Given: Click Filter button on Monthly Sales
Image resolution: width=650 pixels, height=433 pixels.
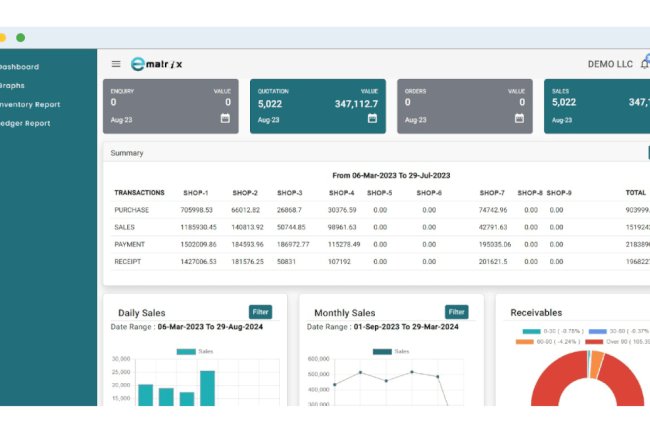Looking at the screenshot, I should point(456,312).
